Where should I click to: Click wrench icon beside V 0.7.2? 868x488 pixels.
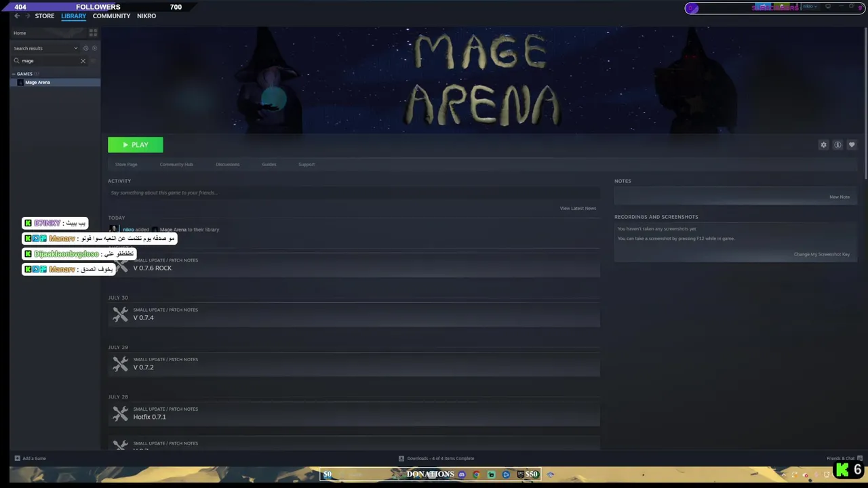coord(120,364)
